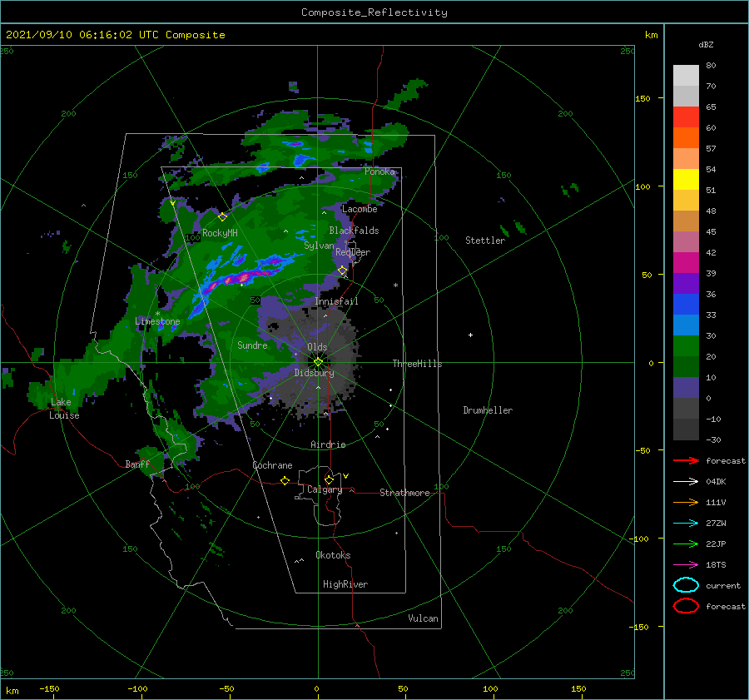Click the strongest pink echo core northwest of Sundre
The width and height of the screenshot is (749, 700).
point(245,276)
